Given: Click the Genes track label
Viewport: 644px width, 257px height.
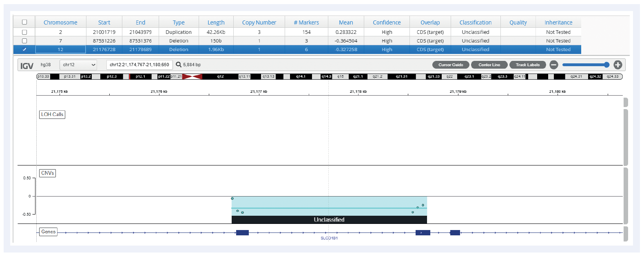Looking at the screenshot, I should tap(49, 232).
